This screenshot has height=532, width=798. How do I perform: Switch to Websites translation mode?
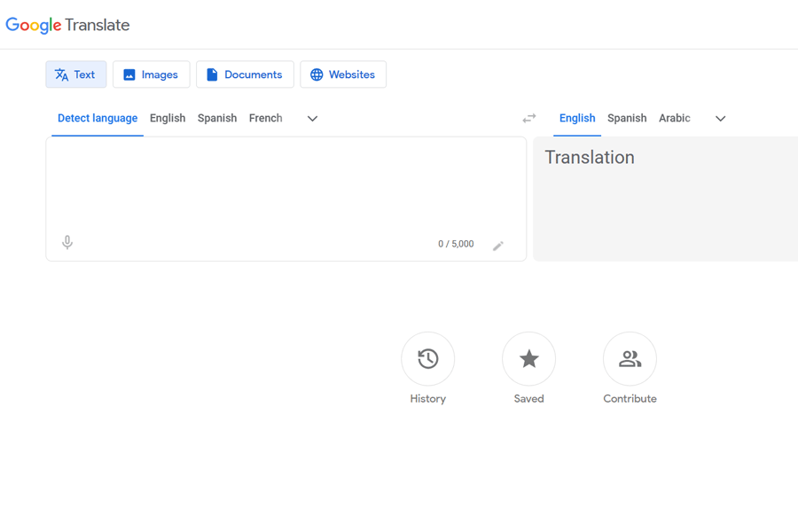pos(343,74)
